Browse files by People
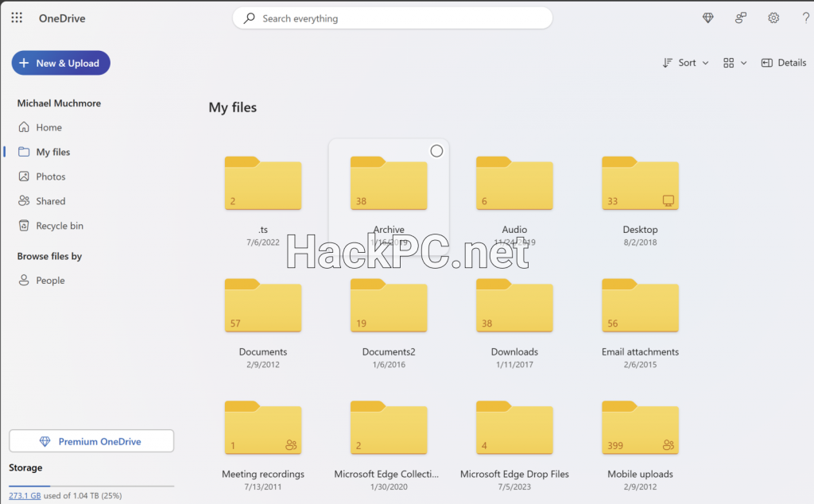Image resolution: width=814 pixels, height=504 pixels. tap(50, 281)
